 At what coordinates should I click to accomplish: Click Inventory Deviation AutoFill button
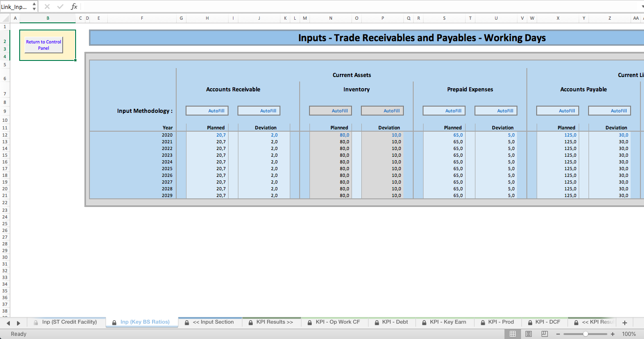click(x=383, y=111)
